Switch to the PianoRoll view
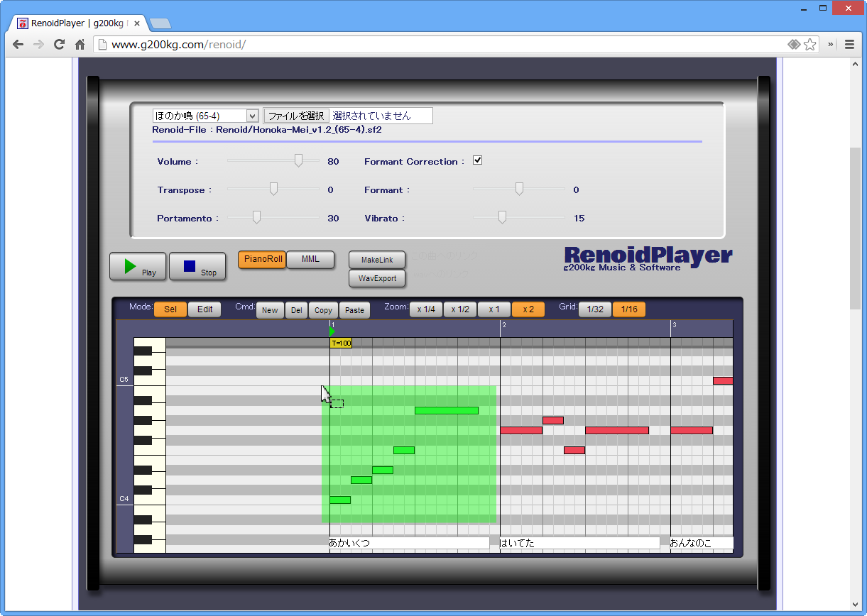 pyautogui.click(x=262, y=260)
